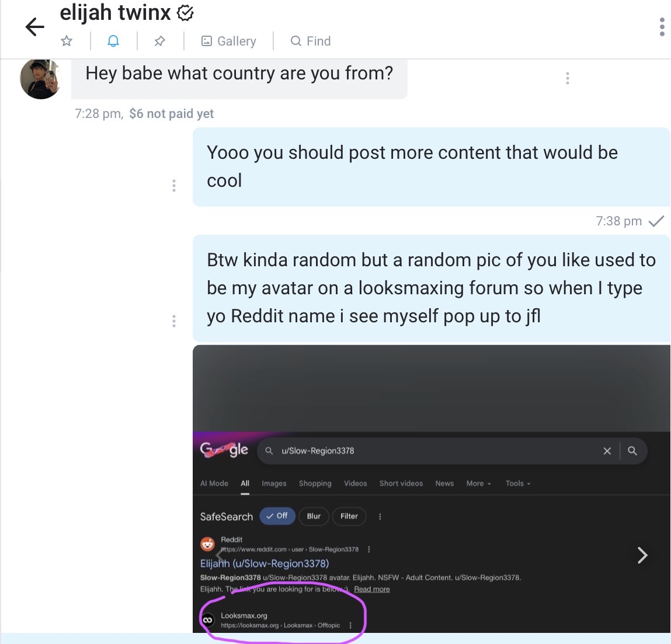Pin this conversation
Screen dimensions: 671x644
coord(159,41)
